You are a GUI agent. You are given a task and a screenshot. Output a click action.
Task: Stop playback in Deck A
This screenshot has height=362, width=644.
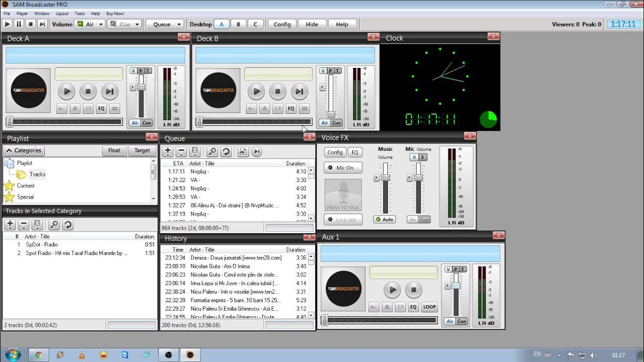pyautogui.click(x=88, y=92)
